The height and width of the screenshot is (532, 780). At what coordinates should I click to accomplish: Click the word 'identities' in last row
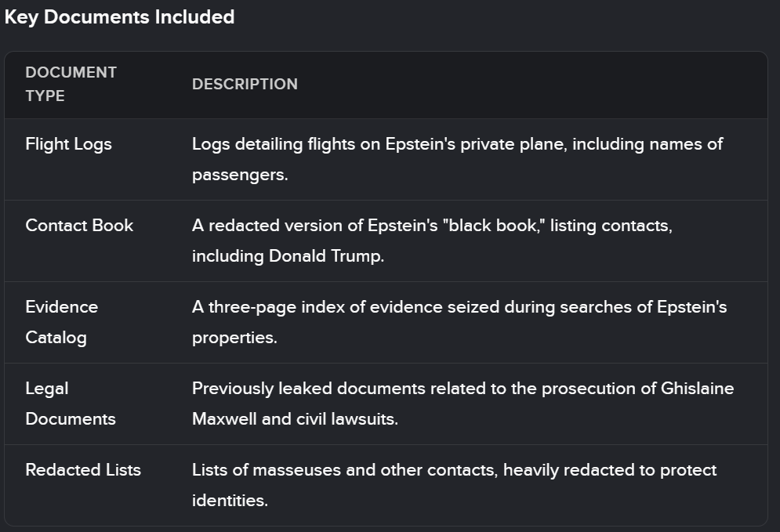(228, 501)
